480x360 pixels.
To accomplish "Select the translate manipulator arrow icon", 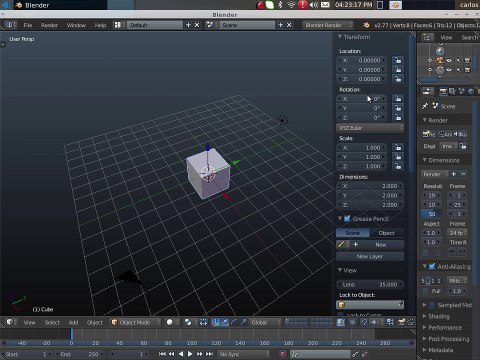I will click(225, 322).
